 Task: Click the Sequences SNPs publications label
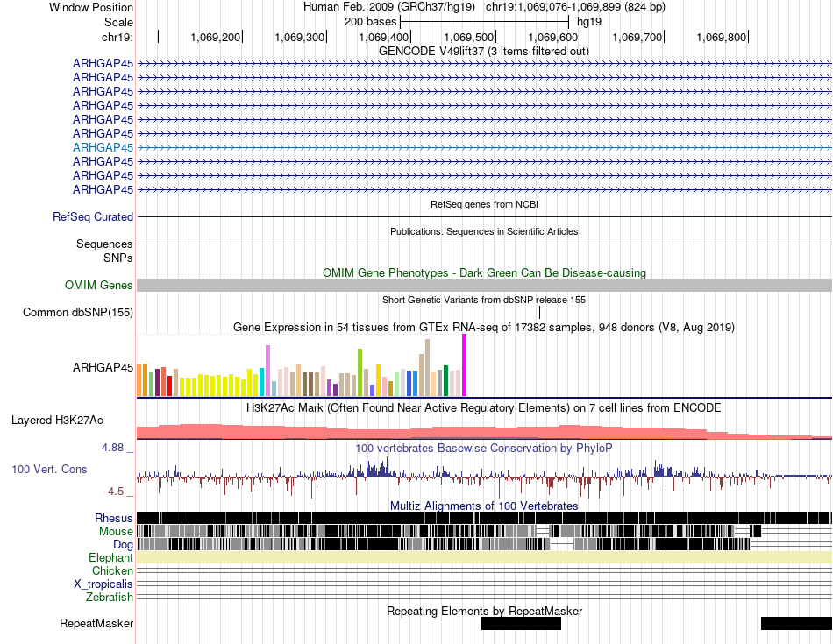point(104,251)
